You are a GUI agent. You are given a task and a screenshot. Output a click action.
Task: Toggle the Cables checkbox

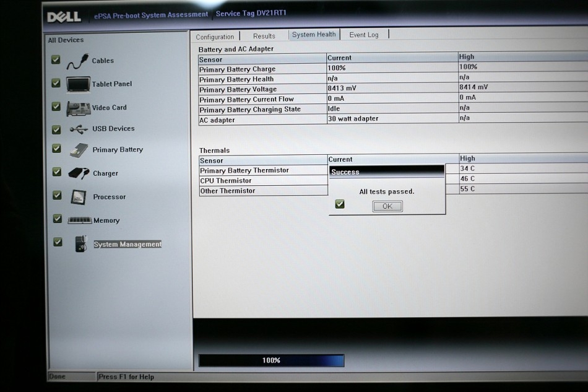point(56,59)
